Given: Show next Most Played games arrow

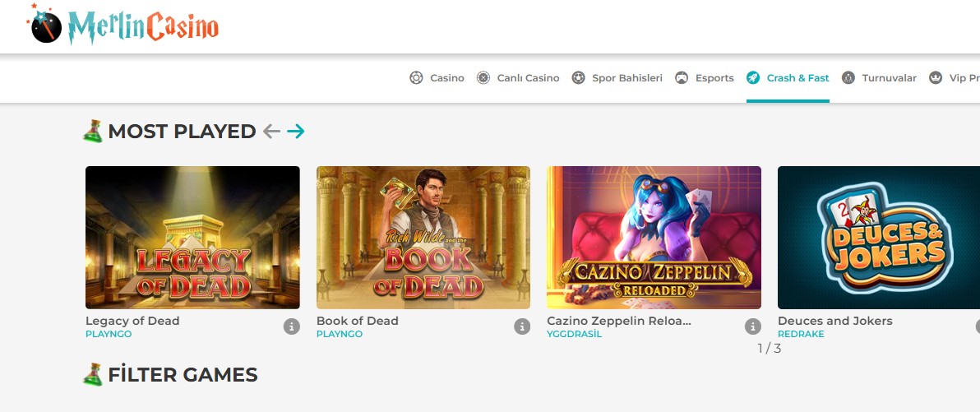Looking at the screenshot, I should [296, 132].
